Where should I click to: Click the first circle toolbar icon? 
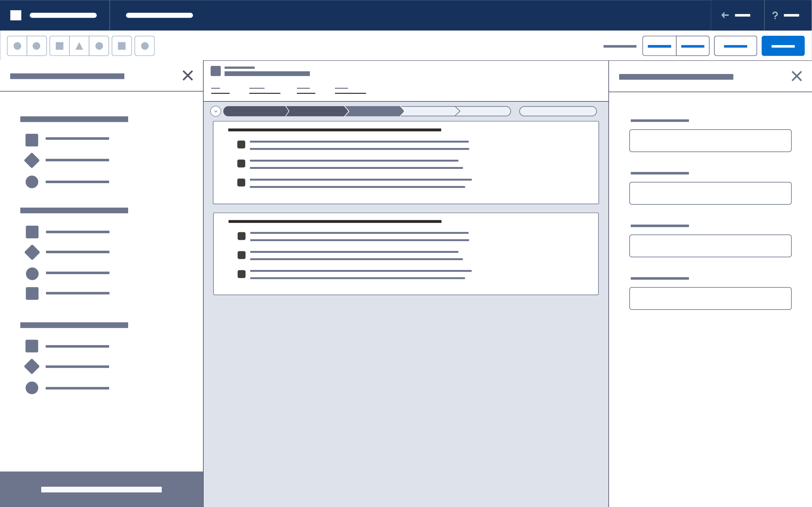pos(17,46)
